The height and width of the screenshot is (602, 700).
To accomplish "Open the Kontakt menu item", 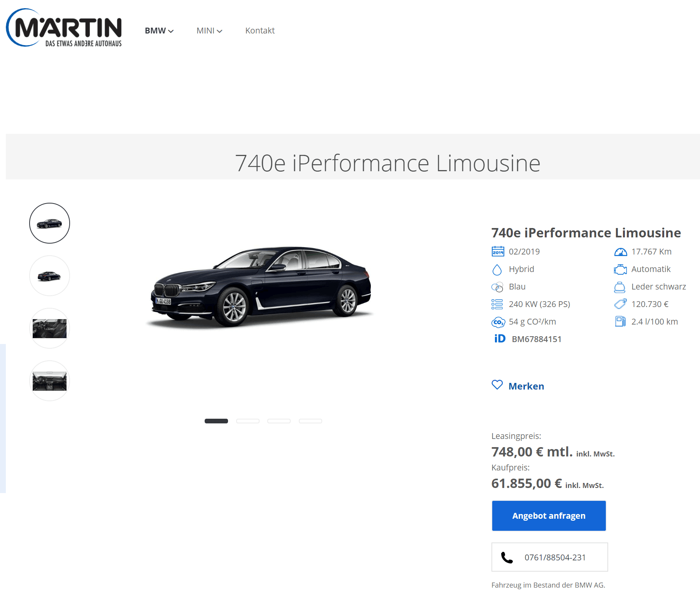I will pos(260,30).
